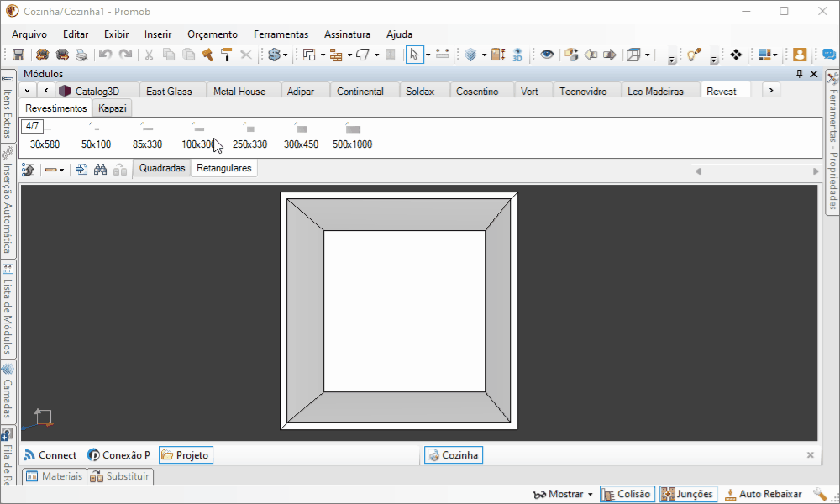Click the light bulb lighting icon
Image resolution: width=840 pixels, height=504 pixels.
694,55
